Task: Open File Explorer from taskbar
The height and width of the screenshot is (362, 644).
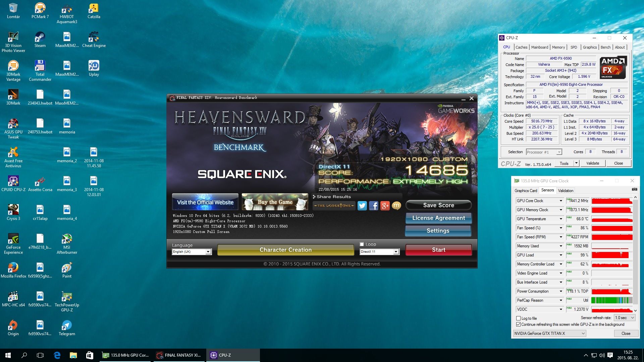Action: tap(73, 355)
